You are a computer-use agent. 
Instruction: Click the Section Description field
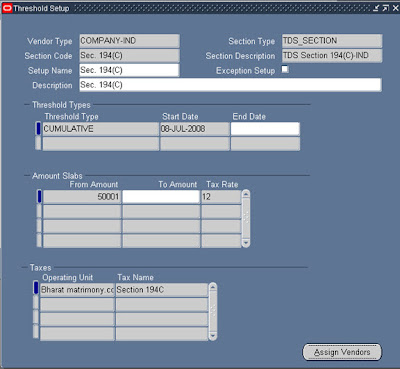coord(332,56)
